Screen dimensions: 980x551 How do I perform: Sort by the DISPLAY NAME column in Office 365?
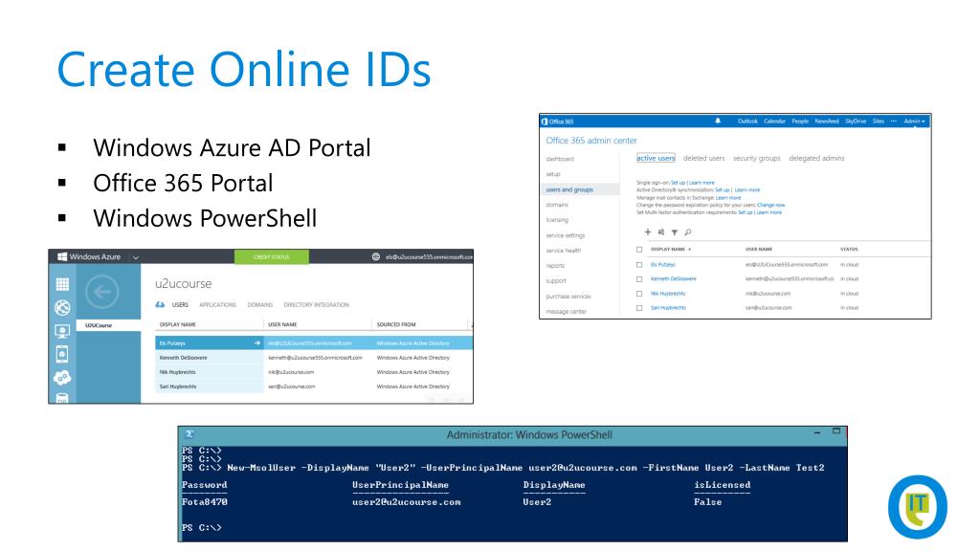(671, 250)
